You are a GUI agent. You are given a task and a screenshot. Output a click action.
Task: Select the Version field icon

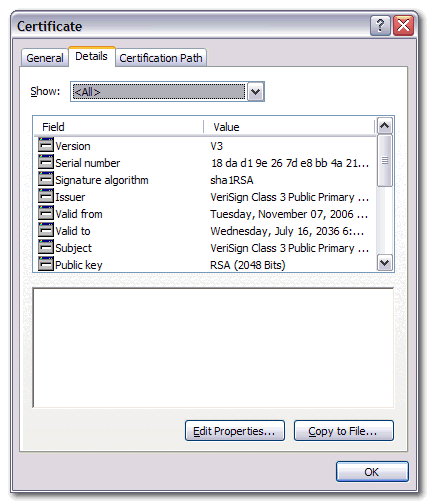tap(46, 145)
